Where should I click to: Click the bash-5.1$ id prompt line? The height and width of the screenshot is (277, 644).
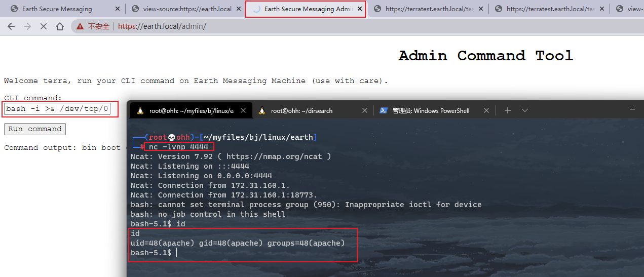click(x=158, y=224)
